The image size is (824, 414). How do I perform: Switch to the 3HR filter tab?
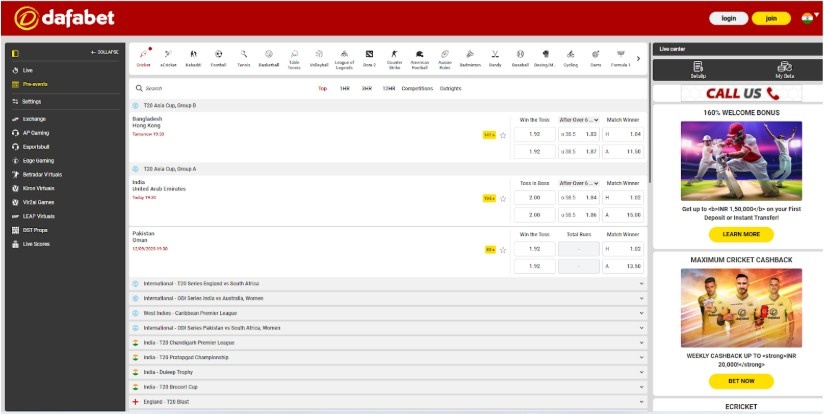366,89
